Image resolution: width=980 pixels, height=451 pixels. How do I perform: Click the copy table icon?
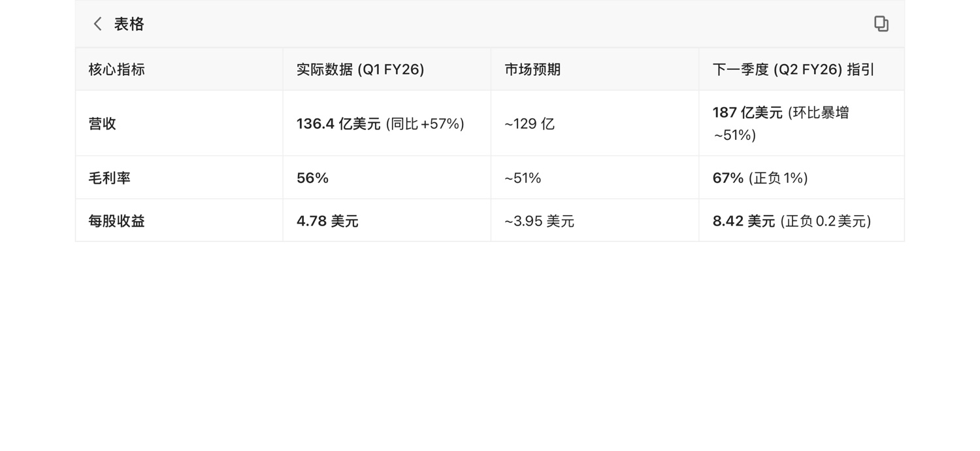881,24
